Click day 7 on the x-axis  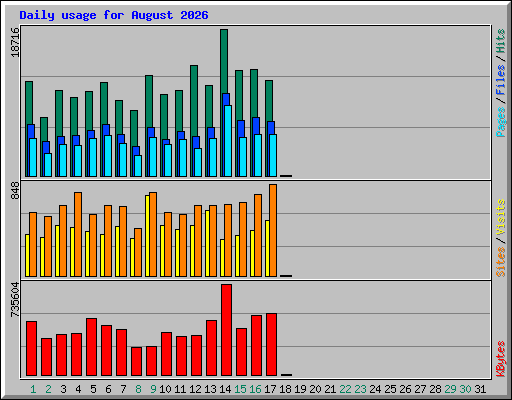pos(123,389)
